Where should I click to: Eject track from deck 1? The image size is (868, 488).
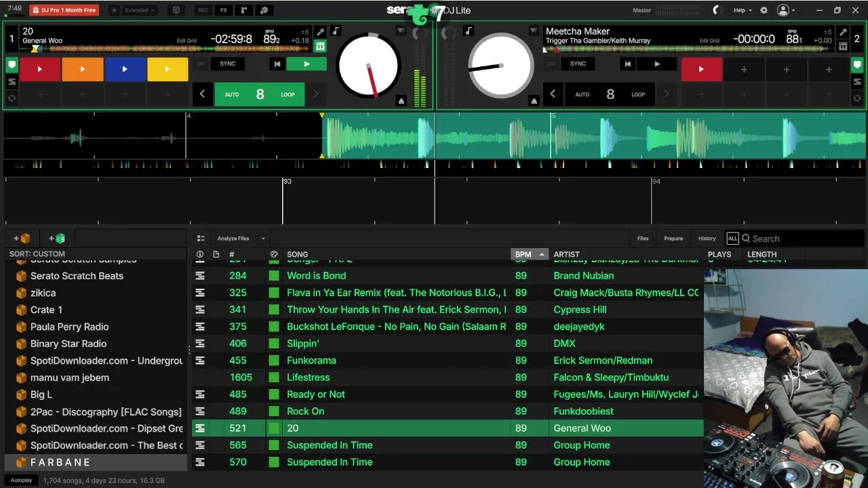(x=401, y=100)
